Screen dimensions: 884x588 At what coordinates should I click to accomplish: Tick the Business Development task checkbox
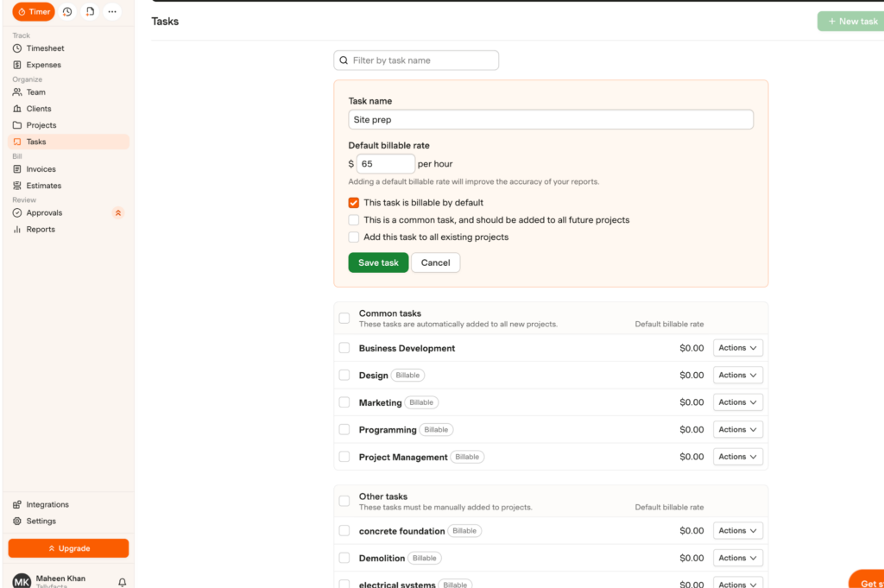(344, 348)
